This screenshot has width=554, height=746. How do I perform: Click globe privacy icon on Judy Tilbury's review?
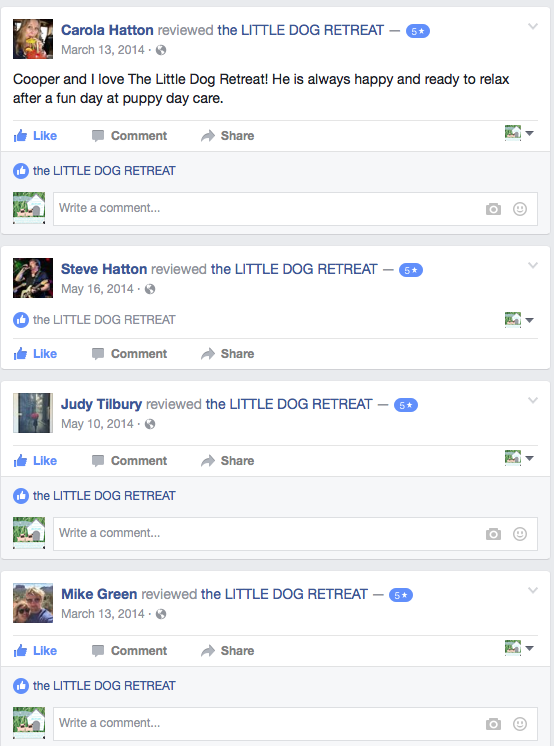150,424
